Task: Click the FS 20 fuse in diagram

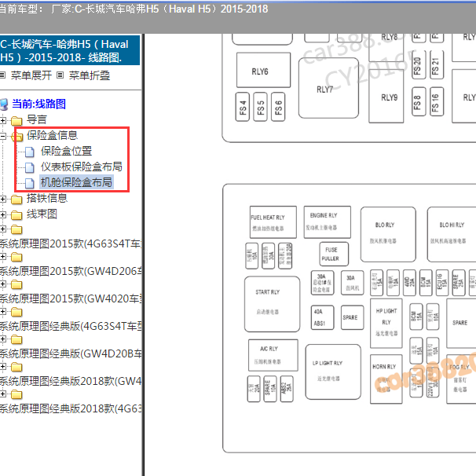Action: (419, 65)
